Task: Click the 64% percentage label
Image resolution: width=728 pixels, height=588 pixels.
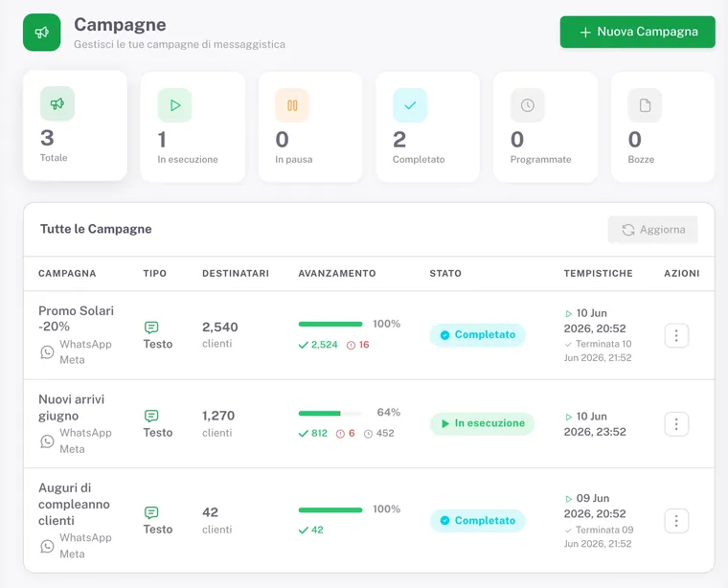Action: [389, 412]
